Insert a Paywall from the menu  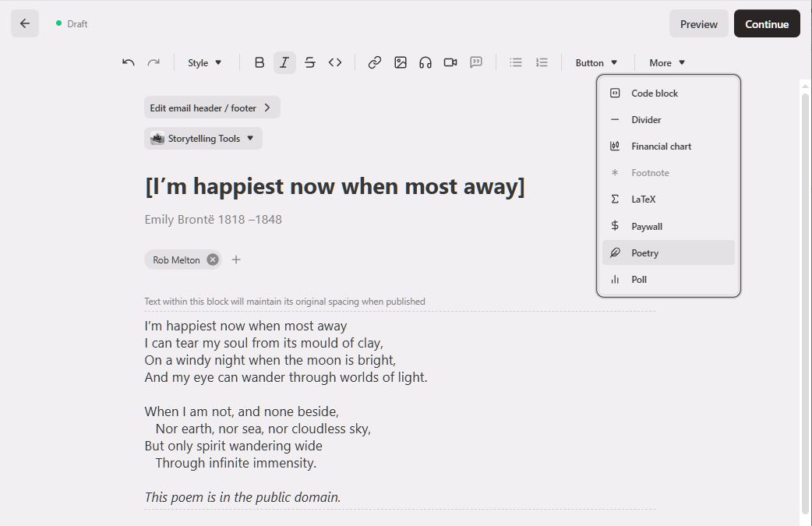coord(668,226)
